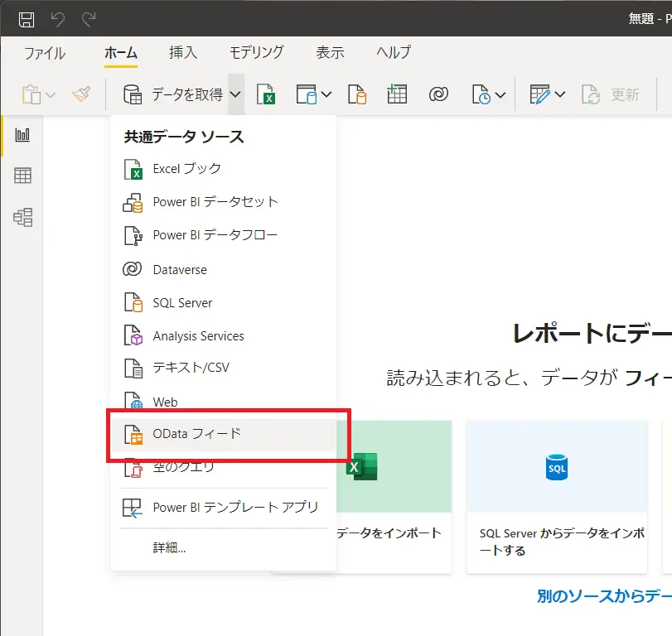Collapse the データを取得 dropdown arrow
Screen dimensions: 672x636
235,94
